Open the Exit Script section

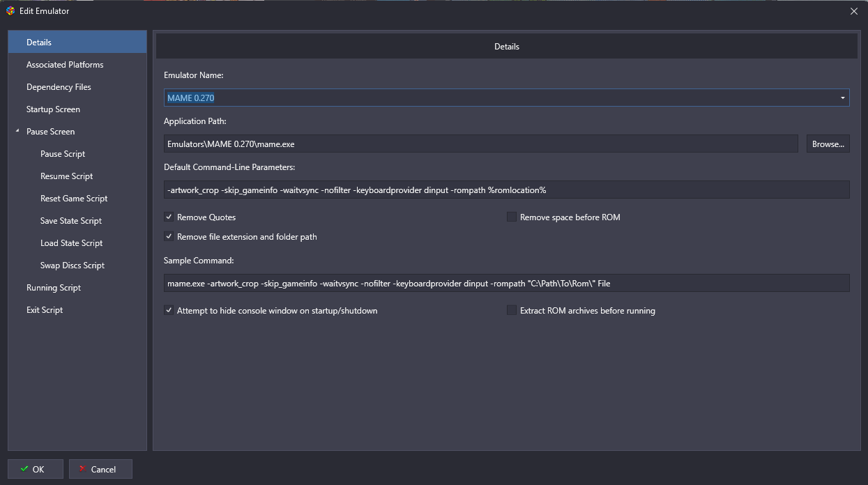point(45,310)
